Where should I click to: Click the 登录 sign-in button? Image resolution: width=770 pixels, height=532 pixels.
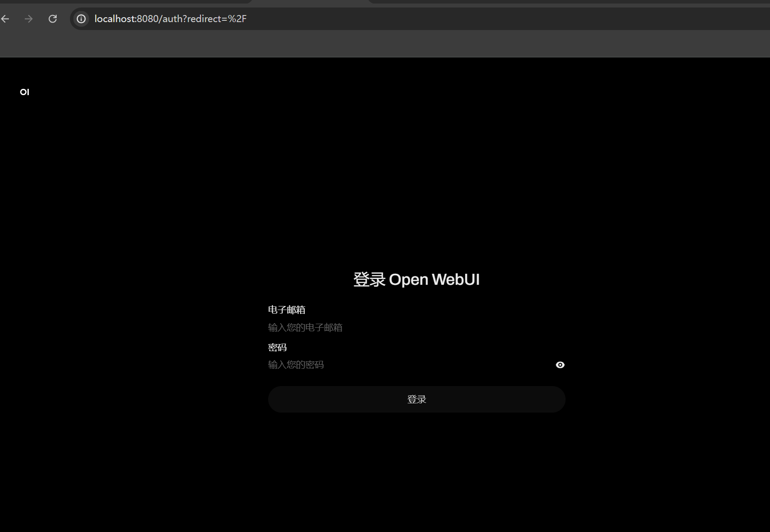[416, 399]
